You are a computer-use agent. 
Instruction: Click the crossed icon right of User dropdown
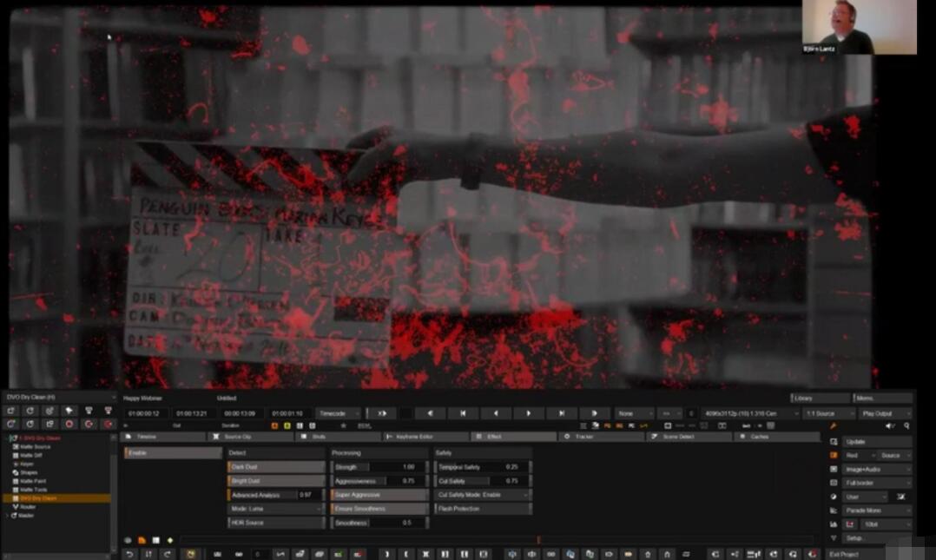point(901,497)
